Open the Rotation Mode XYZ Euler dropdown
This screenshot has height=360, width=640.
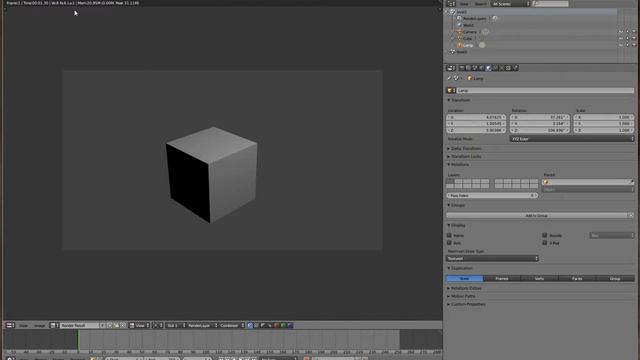tap(572, 139)
